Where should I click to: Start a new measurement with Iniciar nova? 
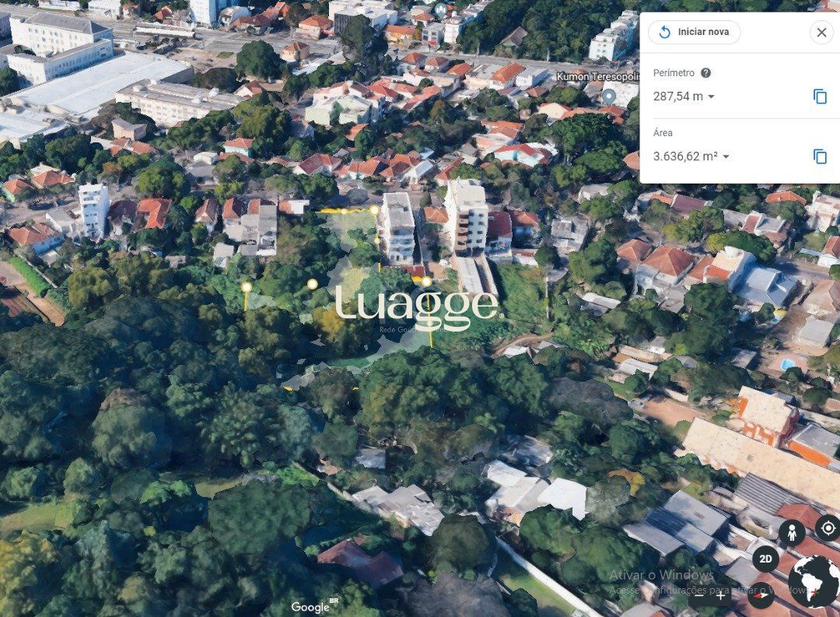pos(695,32)
